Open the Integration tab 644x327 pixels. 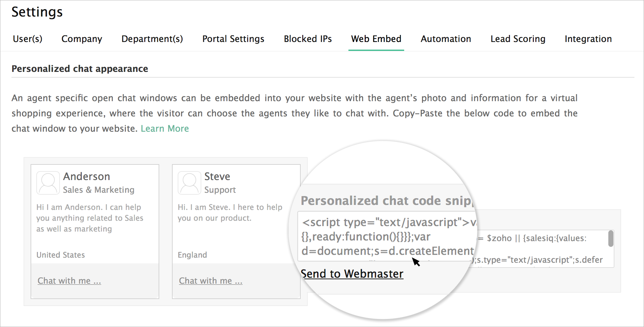588,39
